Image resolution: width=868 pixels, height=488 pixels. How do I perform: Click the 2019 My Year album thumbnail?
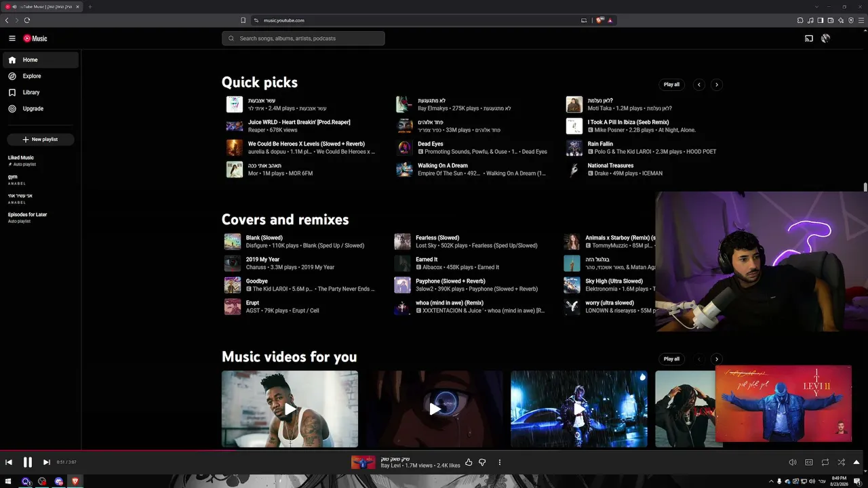pyautogui.click(x=233, y=263)
